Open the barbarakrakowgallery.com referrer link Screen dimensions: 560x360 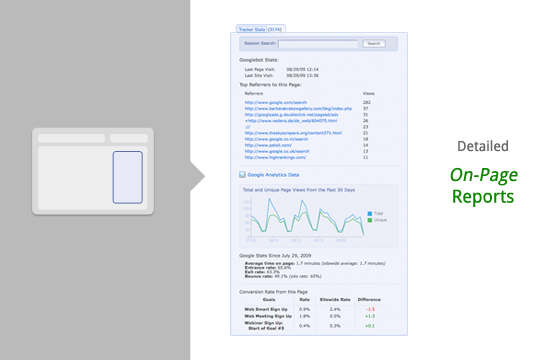pos(298,108)
